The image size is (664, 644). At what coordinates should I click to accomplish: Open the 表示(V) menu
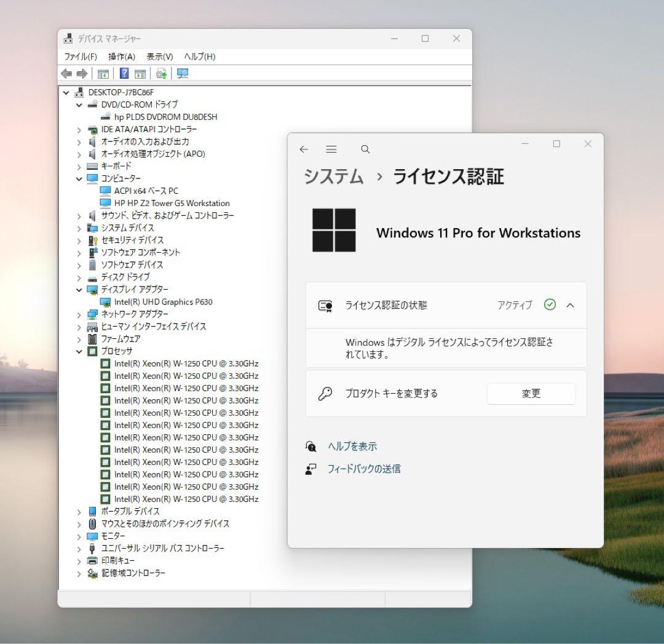pos(160,57)
